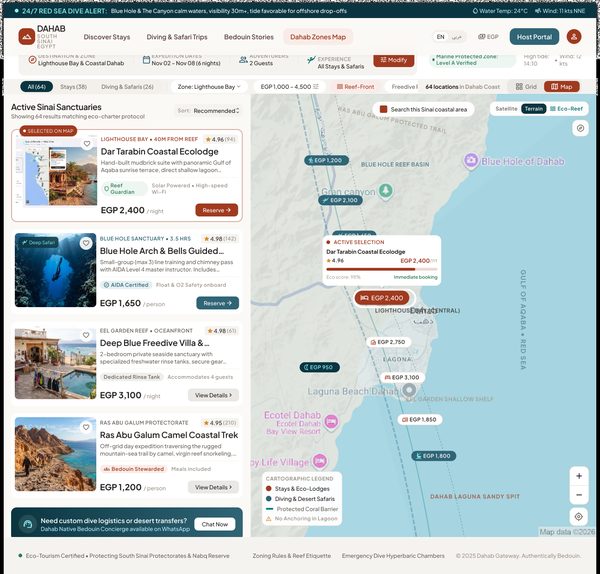
Task: Click the eco score progress bar
Action: click(382, 269)
